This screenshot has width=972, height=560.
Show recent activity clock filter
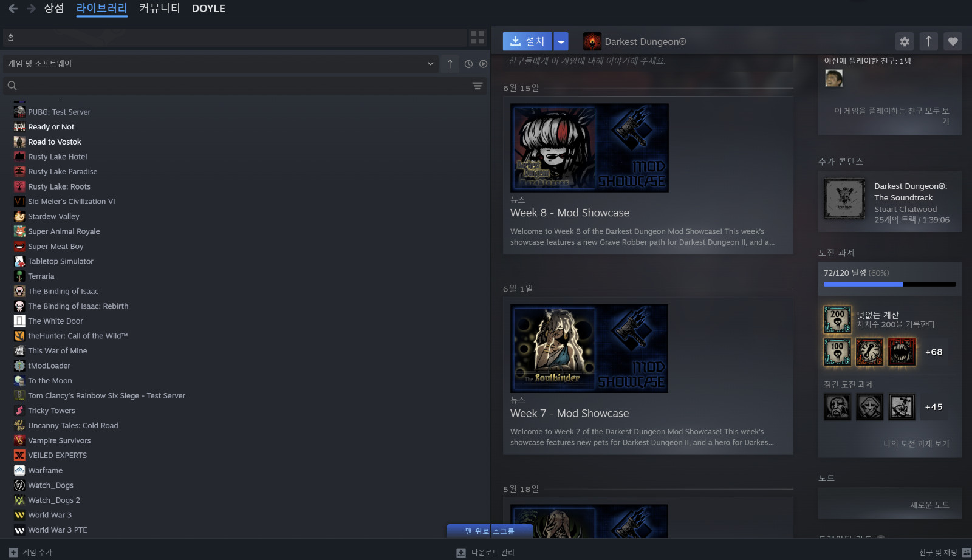point(468,64)
